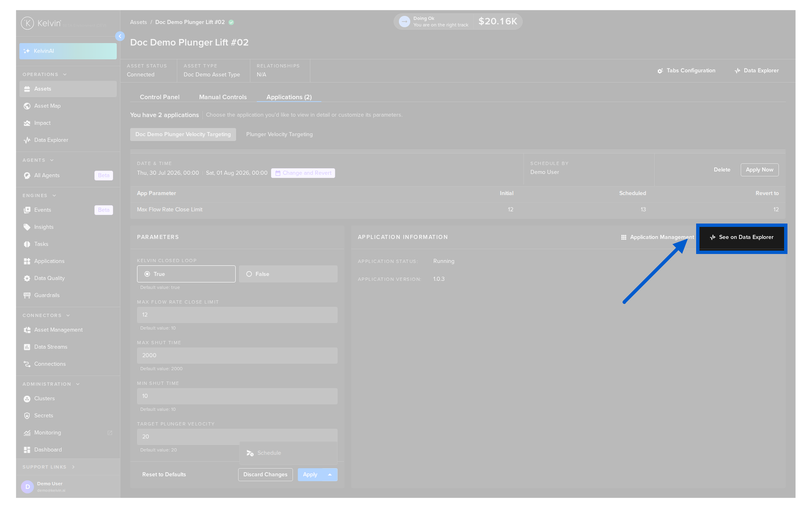The image size is (812, 508).
Task: Switch to the Manual Controls tab
Action: [x=223, y=97]
